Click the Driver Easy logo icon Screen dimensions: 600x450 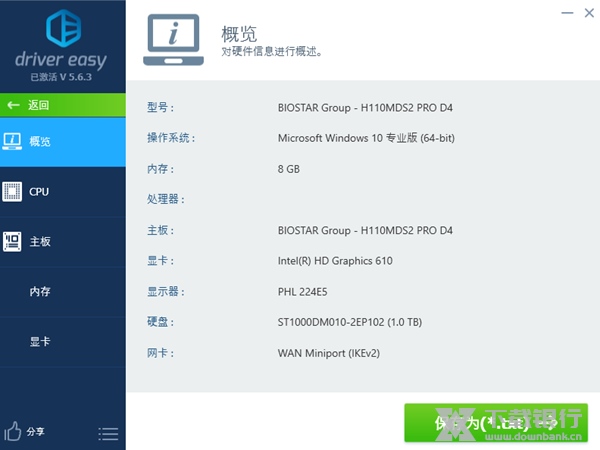click(x=62, y=28)
